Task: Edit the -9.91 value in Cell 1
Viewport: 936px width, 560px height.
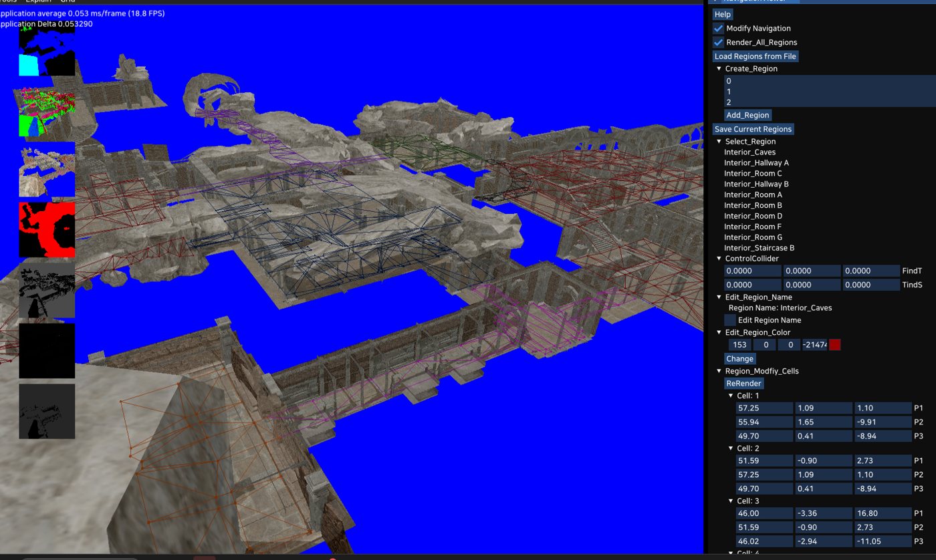Action: tap(882, 422)
